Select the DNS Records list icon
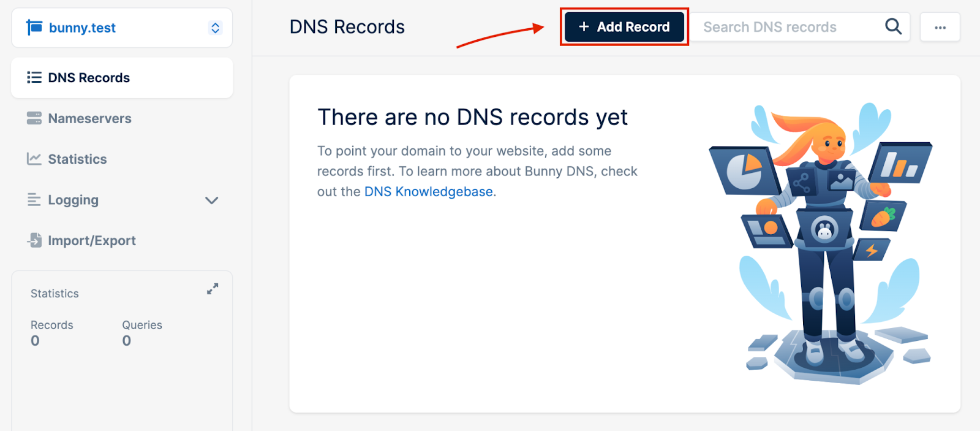Screen dimensions: 980x431 pyautogui.click(x=34, y=77)
